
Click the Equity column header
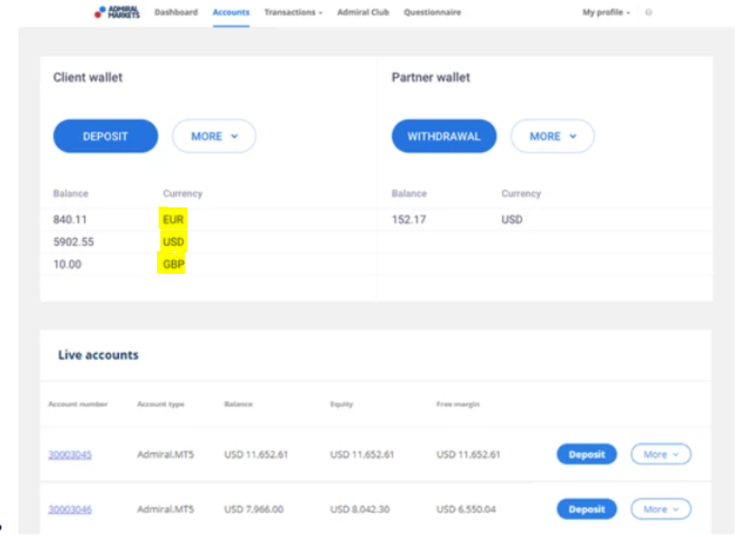click(342, 404)
